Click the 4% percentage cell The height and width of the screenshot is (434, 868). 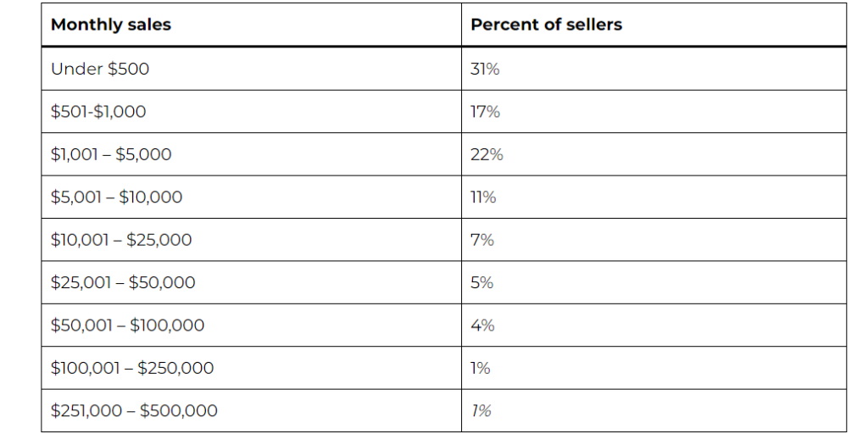point(482,325)
